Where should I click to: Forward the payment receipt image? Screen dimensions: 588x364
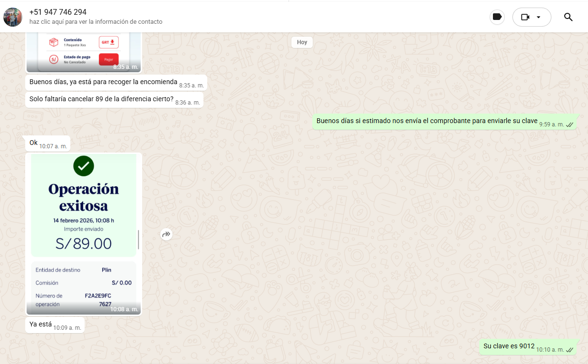coord(166,234)
